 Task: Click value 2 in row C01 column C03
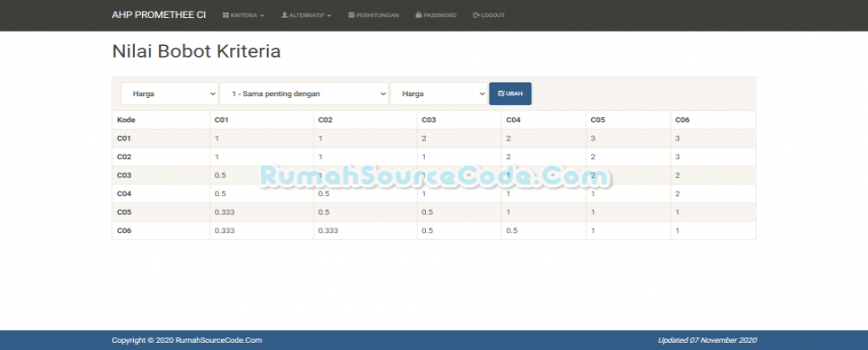pyautogui.click(x=424, y=139)
